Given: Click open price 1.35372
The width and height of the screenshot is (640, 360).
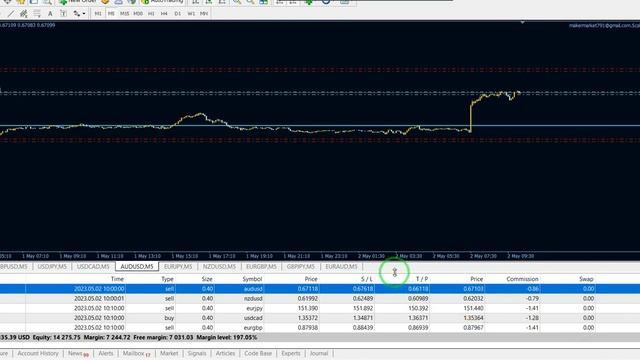Looking at the screenshot, I should pyautogui.click(x=307, y=318).
